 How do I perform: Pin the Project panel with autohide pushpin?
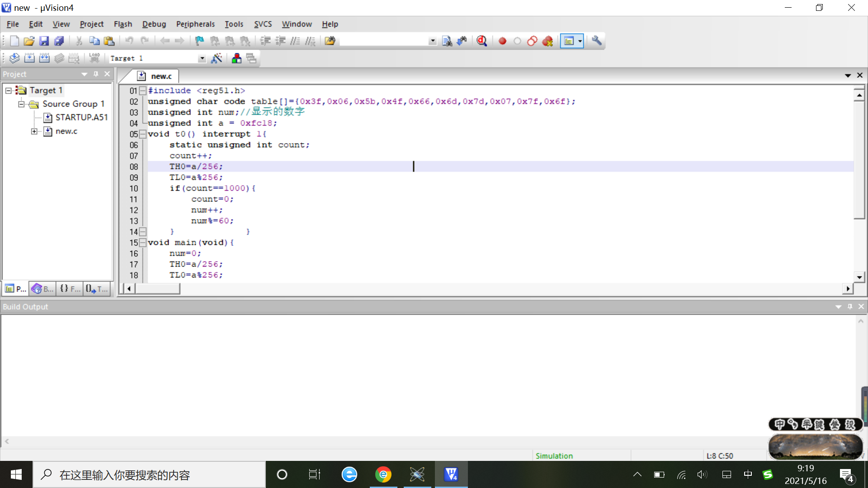point(96,74)
